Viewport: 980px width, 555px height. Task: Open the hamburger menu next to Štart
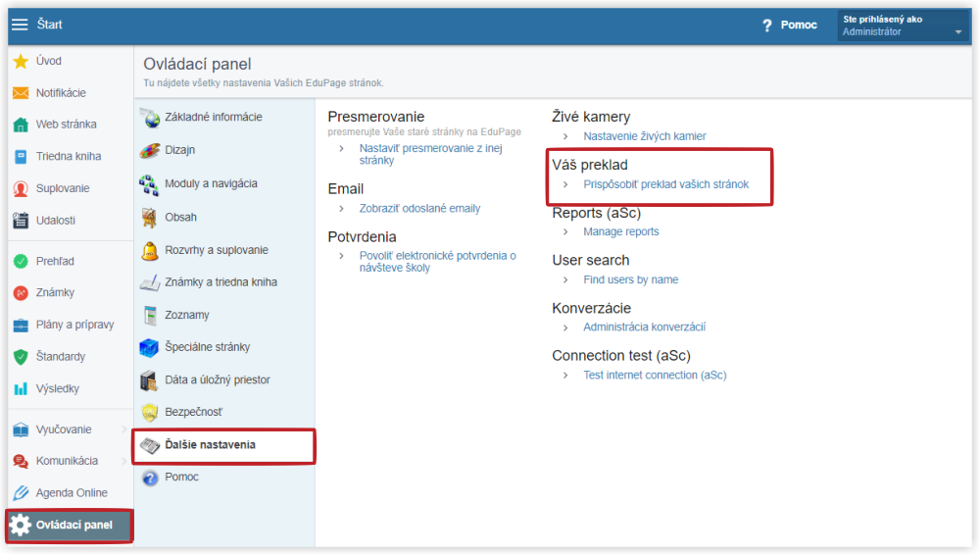tap(20, 25)
